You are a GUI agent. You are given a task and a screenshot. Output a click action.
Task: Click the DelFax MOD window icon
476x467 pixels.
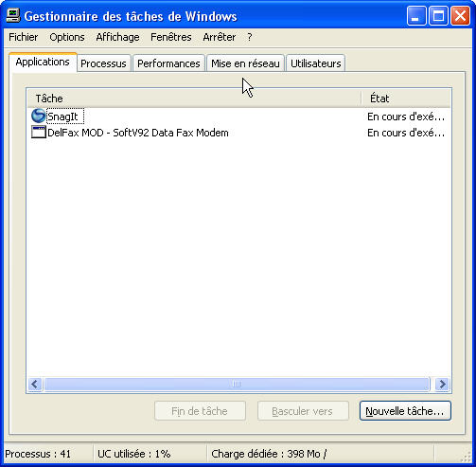pyautogui.click(x=39, y=133)
